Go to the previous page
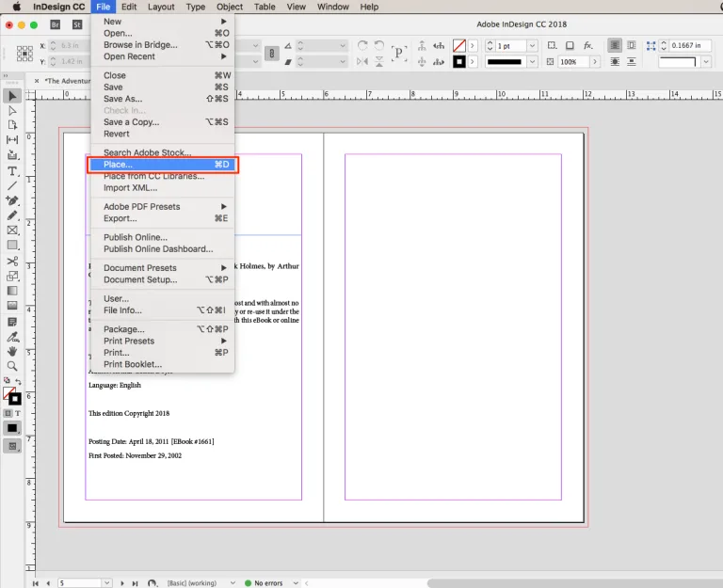The image size is (723, 588). [48, 583]
